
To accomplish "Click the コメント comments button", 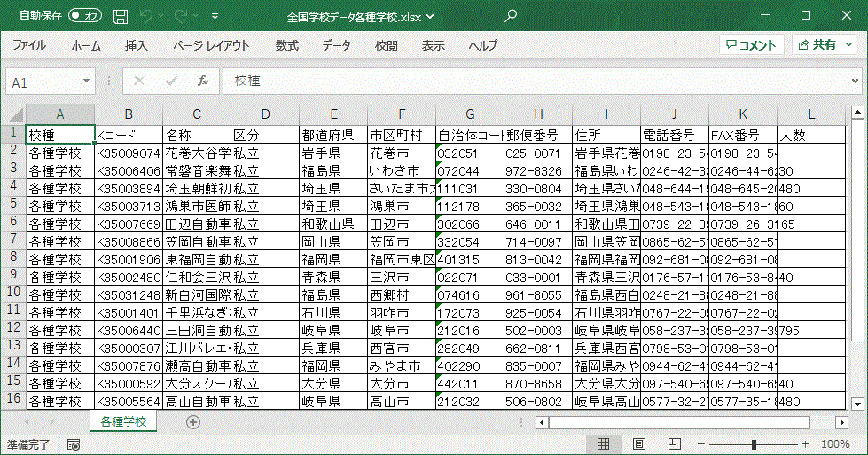I will [750, 45].
